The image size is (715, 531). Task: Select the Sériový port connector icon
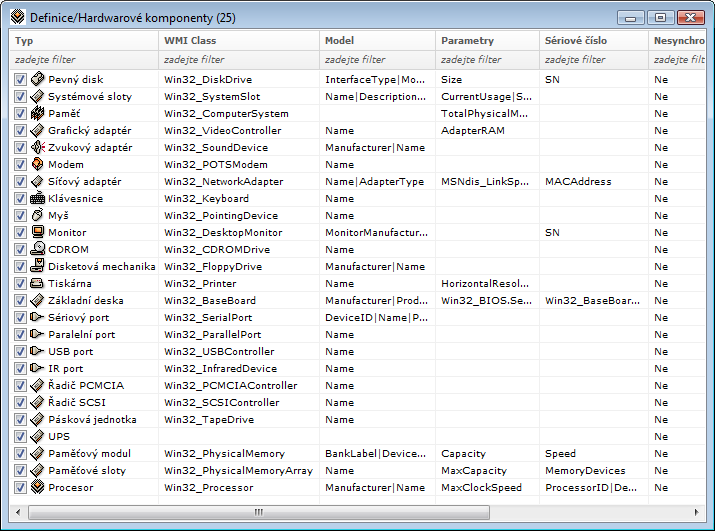coord(37,318)
